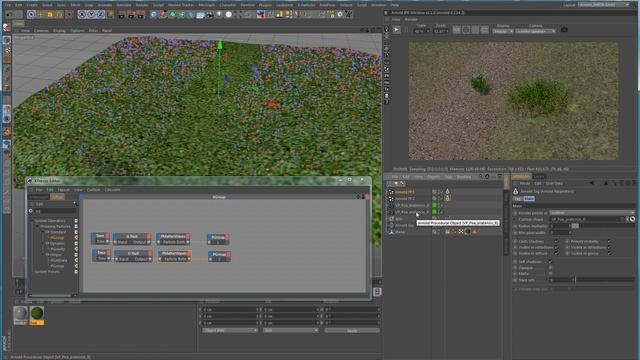
Task: Collapse the Thinking Particles tree node
Action: tap(37, 226)
